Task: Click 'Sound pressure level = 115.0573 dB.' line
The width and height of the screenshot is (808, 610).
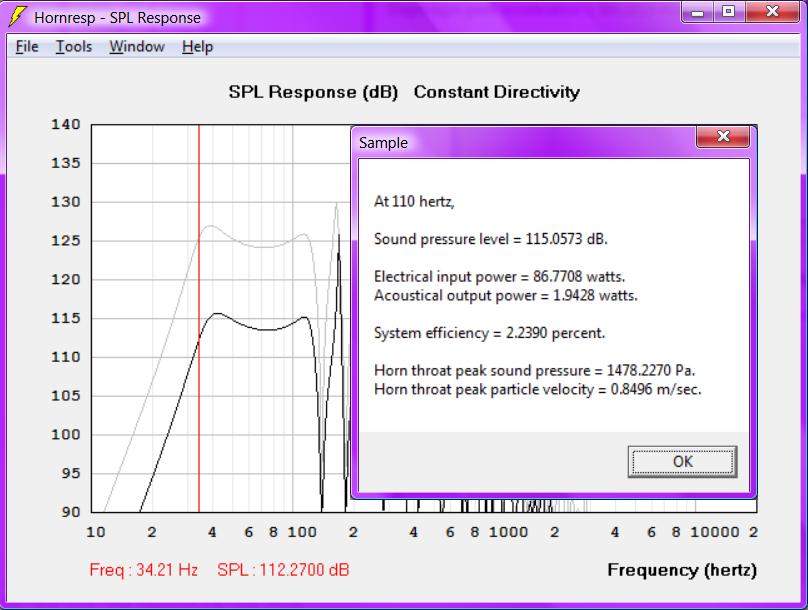Action: [491, 239]
